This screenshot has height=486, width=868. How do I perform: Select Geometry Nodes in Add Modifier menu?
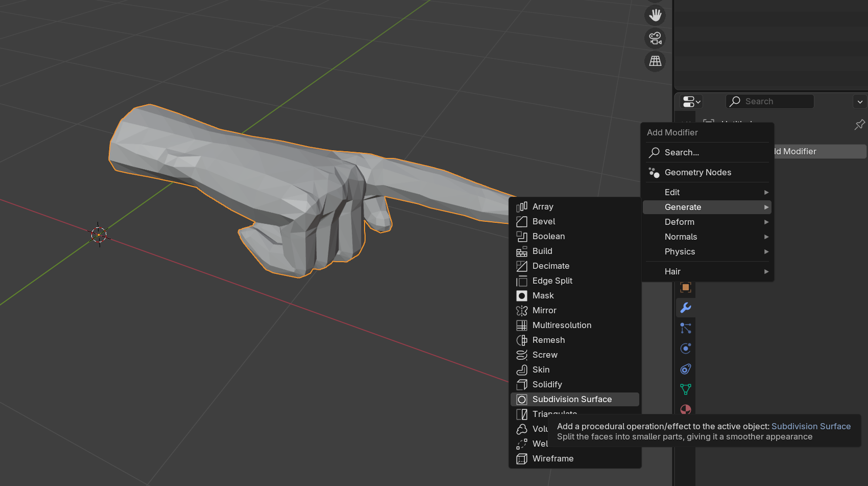(x=697, y=172)
